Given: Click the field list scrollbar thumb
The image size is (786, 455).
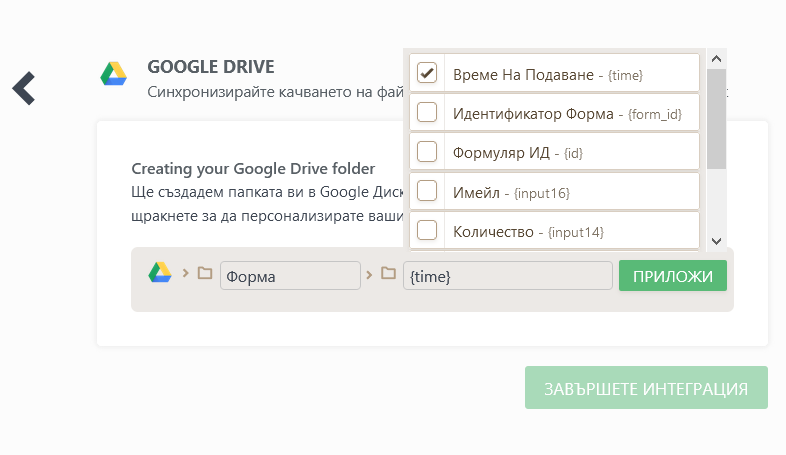Looking at the screenshot, I should tap(716, 118).
